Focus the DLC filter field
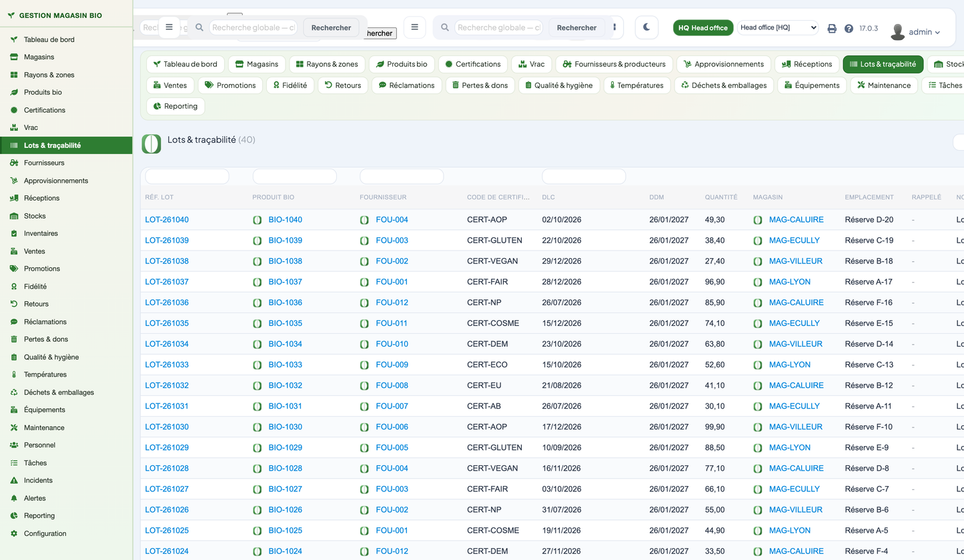The height and width of the screenshot is (560, 964). (584, 177)
